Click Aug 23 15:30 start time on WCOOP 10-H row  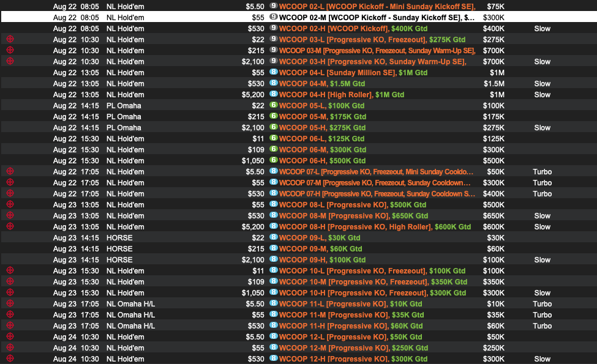tap(76, 293)
